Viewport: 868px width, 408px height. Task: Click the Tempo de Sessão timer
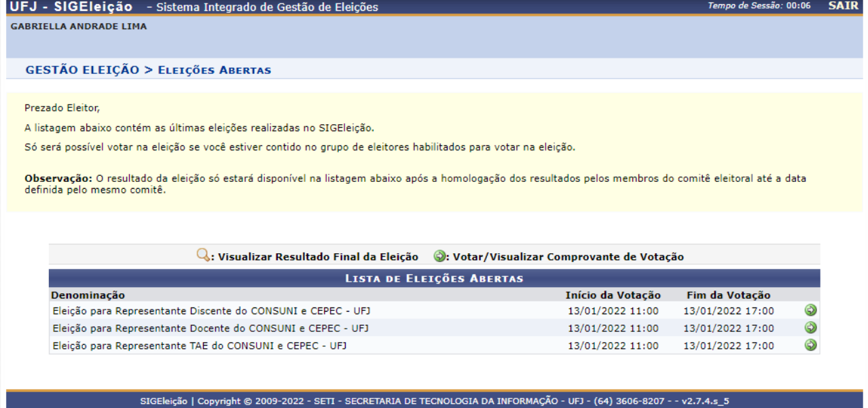[x=759, y=5]
